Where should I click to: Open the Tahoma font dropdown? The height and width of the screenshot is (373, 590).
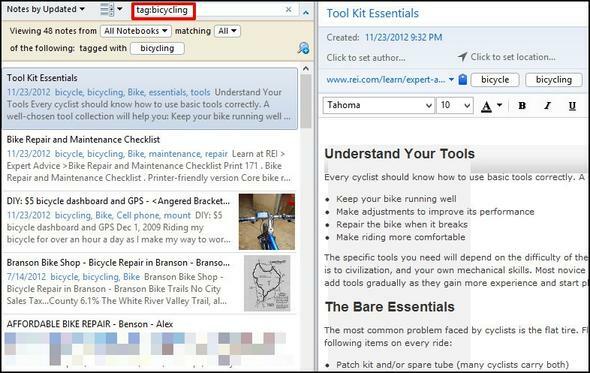[x=379, y=105]
